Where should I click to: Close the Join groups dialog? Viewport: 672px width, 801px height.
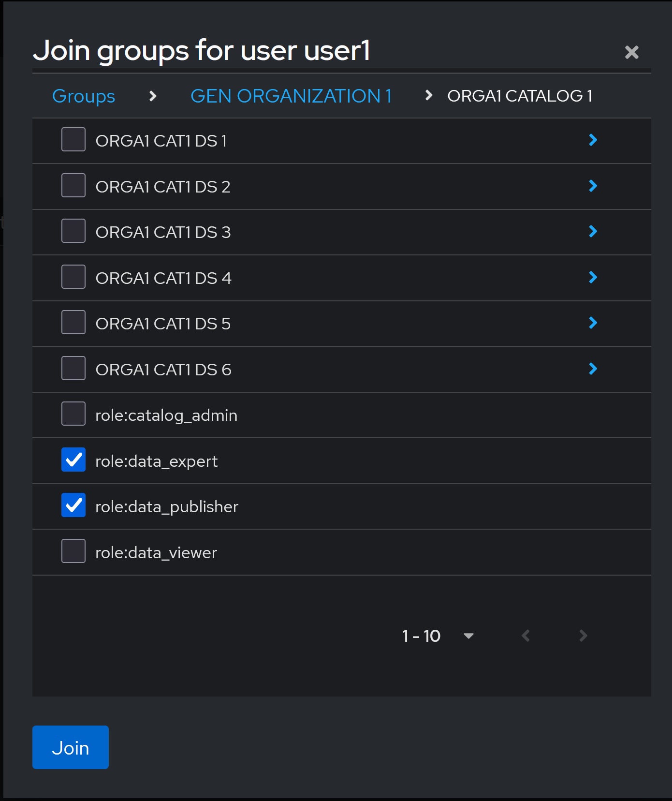[631, 52]
